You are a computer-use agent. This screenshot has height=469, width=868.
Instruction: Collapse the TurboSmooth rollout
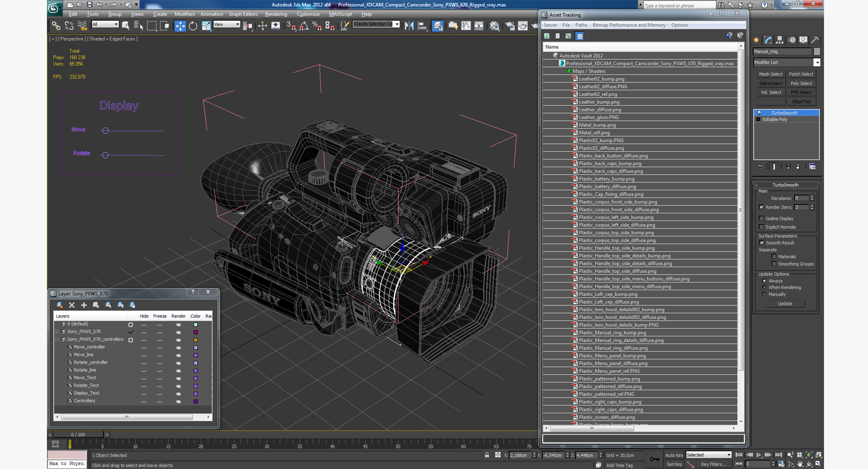(x=757, y=185)
